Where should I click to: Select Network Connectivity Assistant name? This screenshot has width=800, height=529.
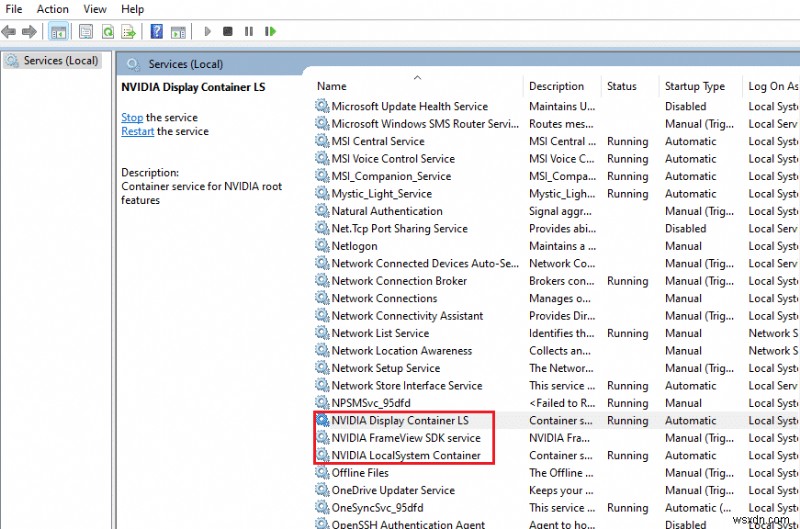[407, 316]
